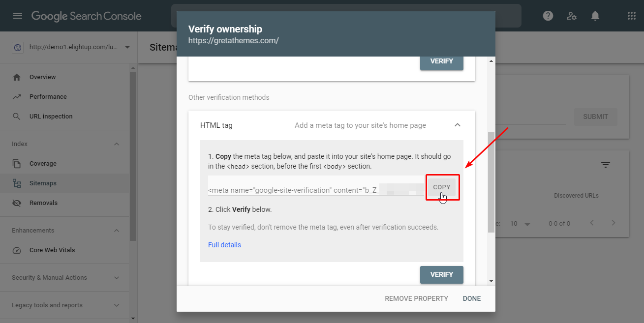Screen dimensions: 644x323
Task: Click the Done button
Action: click(472, 298)
